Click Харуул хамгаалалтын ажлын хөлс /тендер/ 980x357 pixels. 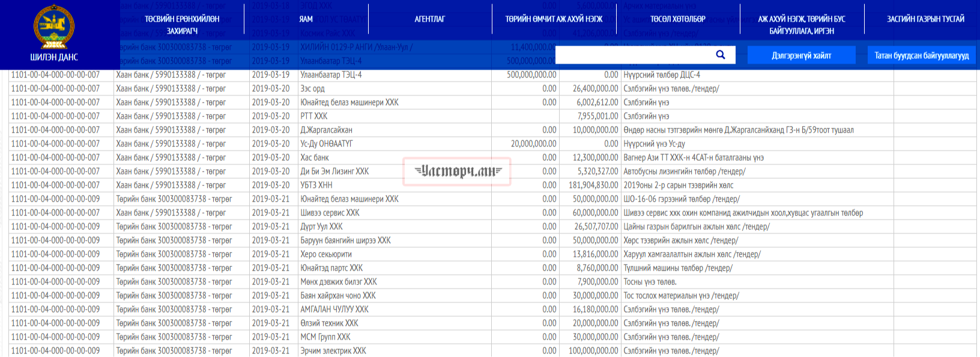point(692,254)
